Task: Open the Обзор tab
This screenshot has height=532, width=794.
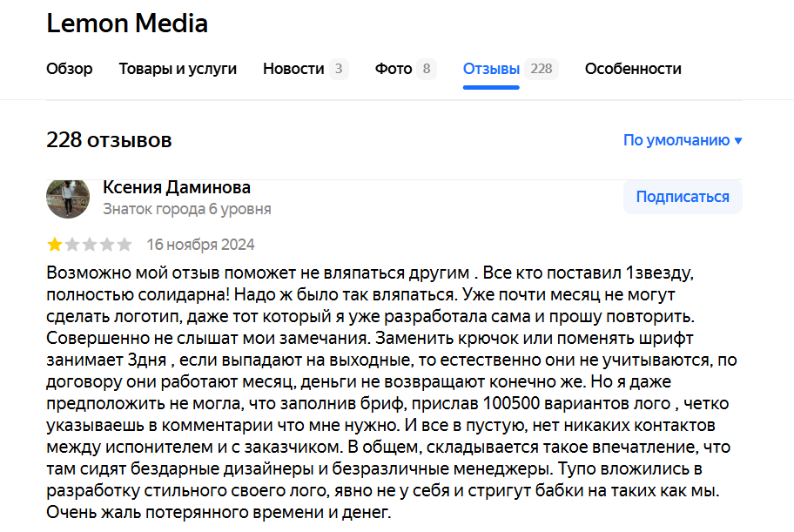Action: (x=70, y=69)
